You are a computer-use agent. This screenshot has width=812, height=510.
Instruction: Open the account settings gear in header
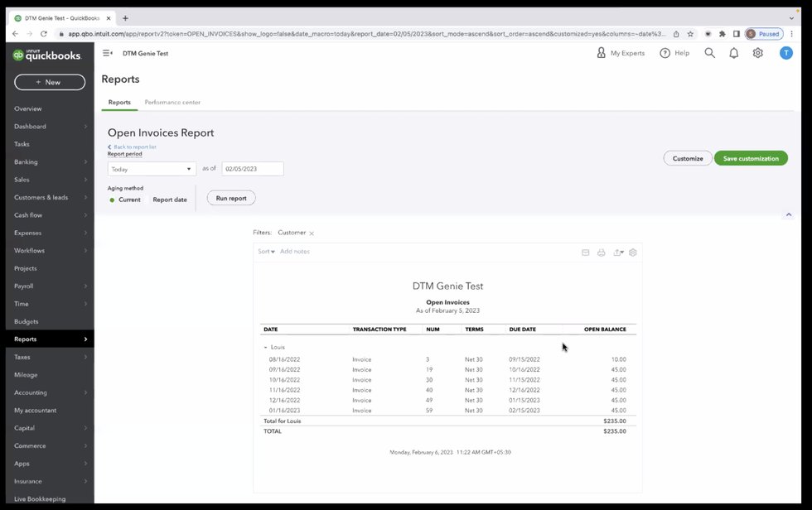[x=757, y=53]
